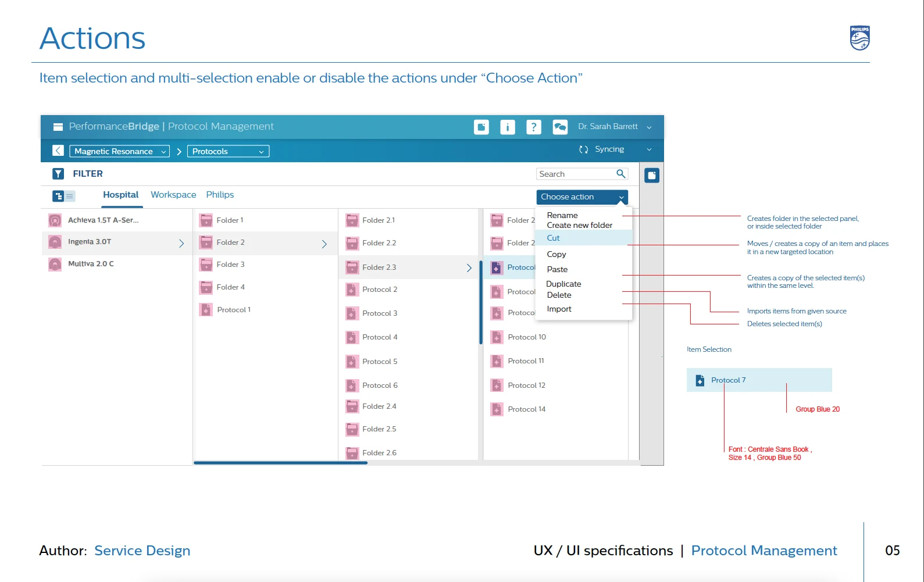Image resolution: width=924 pixels, height=582 pixels.
Task: Click the FILTER funnel icon
Action: [58, 174]
